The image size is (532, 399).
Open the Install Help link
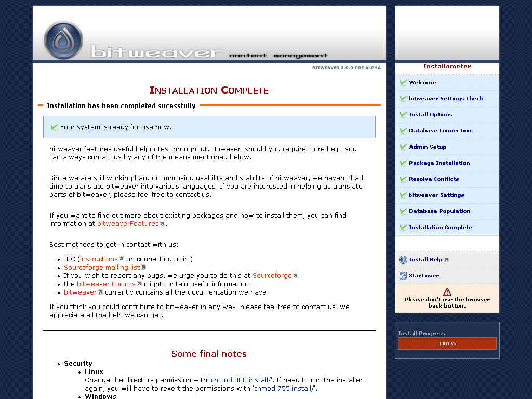425,260
